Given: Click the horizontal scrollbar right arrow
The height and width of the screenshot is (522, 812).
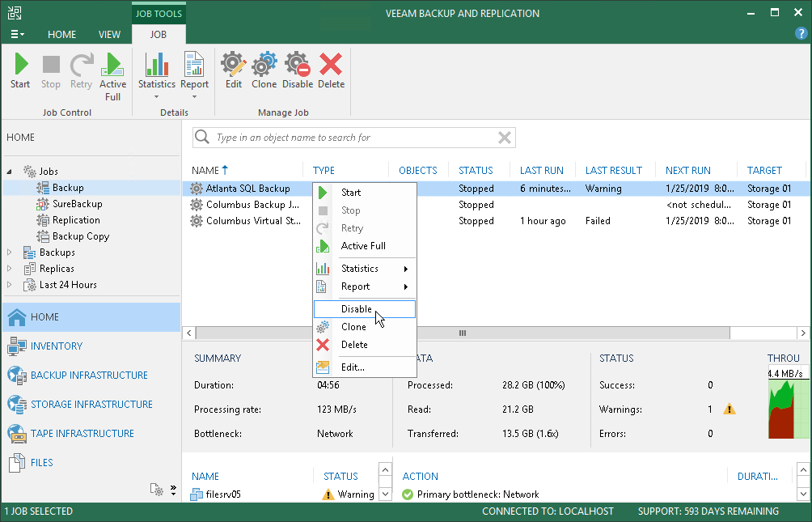Looking at the screenshot, I should [x=803, y=333].
